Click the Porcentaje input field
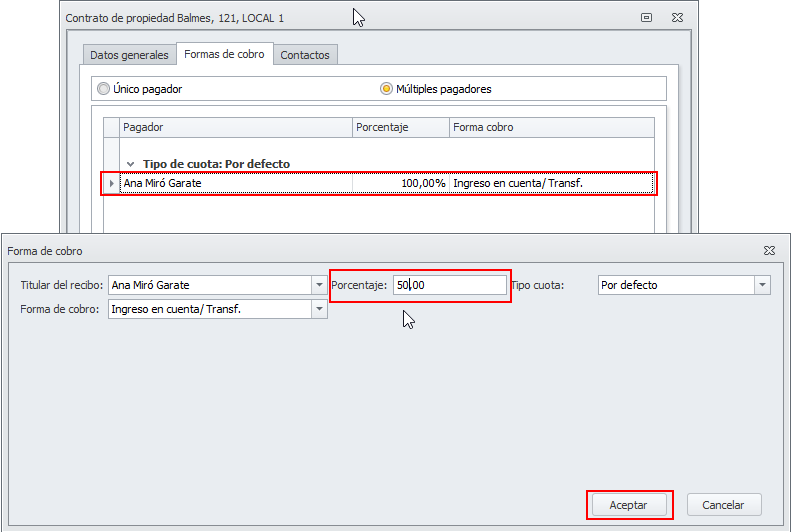791x532 pixels. [x=449, y=285]
